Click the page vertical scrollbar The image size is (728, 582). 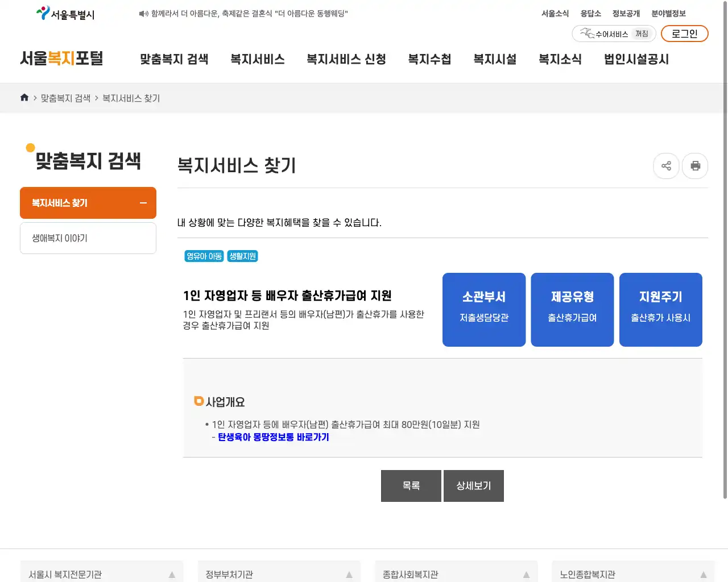click(725, 250)
